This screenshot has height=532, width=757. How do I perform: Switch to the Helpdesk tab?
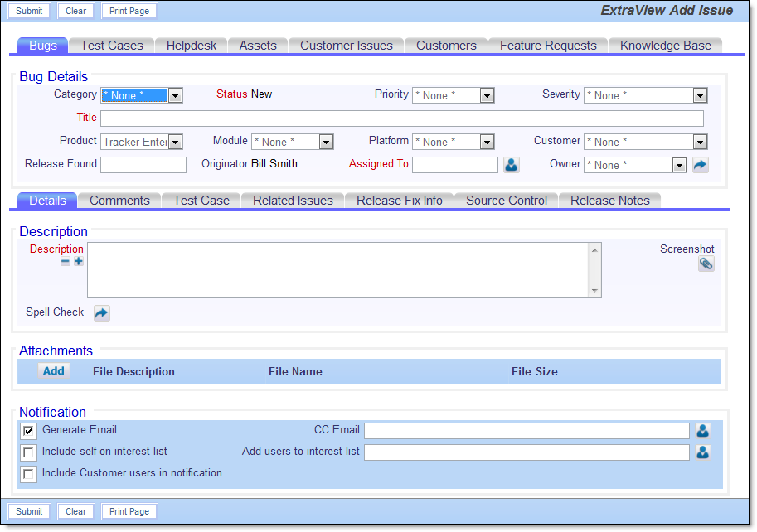tap(192, 46)
